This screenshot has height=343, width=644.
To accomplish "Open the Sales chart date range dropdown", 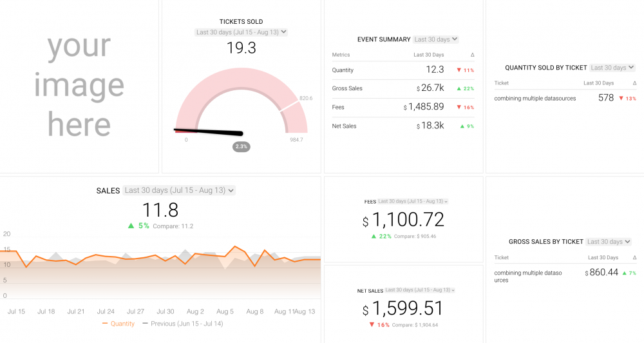I will click(x=179, y=190).
